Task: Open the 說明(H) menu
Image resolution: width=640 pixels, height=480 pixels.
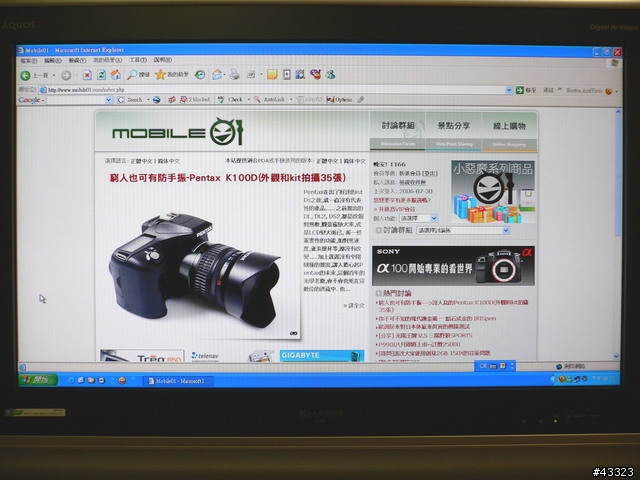Action: [162, 60]
